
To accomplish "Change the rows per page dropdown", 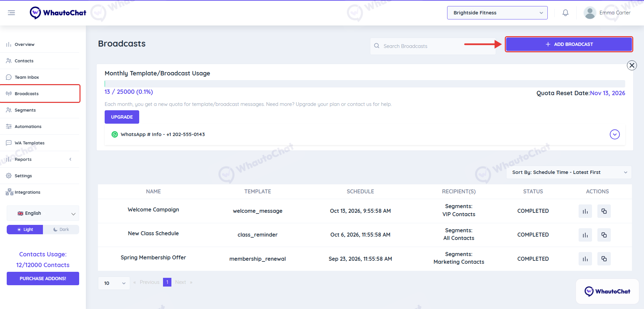I will pyautogui.click(x=114, y=283).
